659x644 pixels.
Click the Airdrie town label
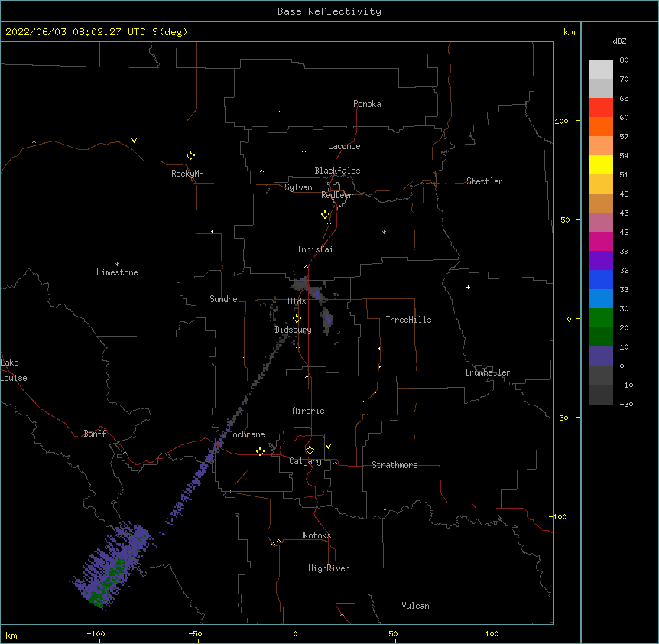point(308,411)
